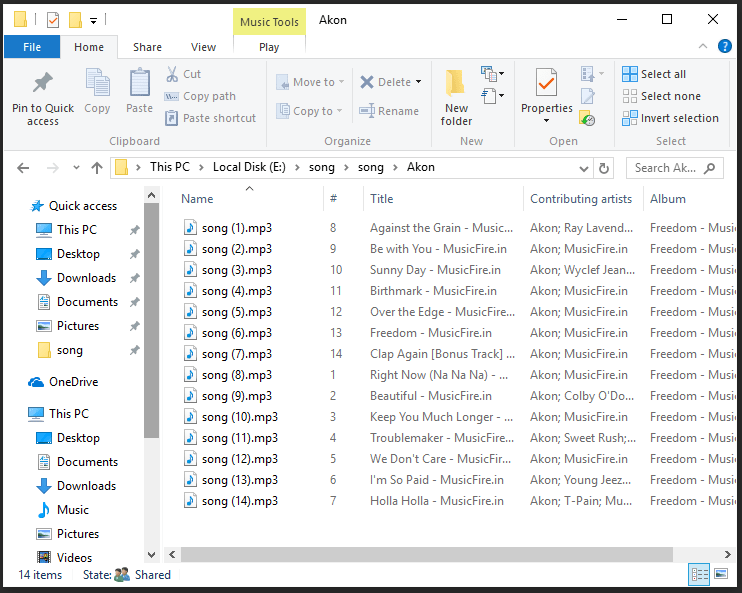Sort by Contributing artists column header
The image size is (742, 593).
[x=581, y=199]
